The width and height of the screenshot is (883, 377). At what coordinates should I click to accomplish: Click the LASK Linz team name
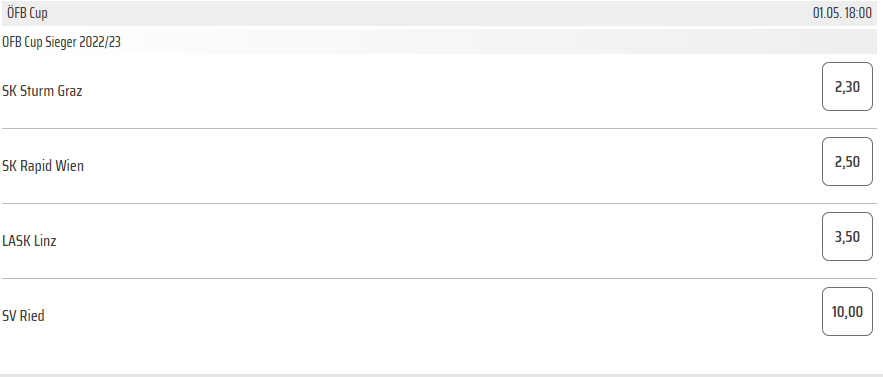[x=29, y=241]
